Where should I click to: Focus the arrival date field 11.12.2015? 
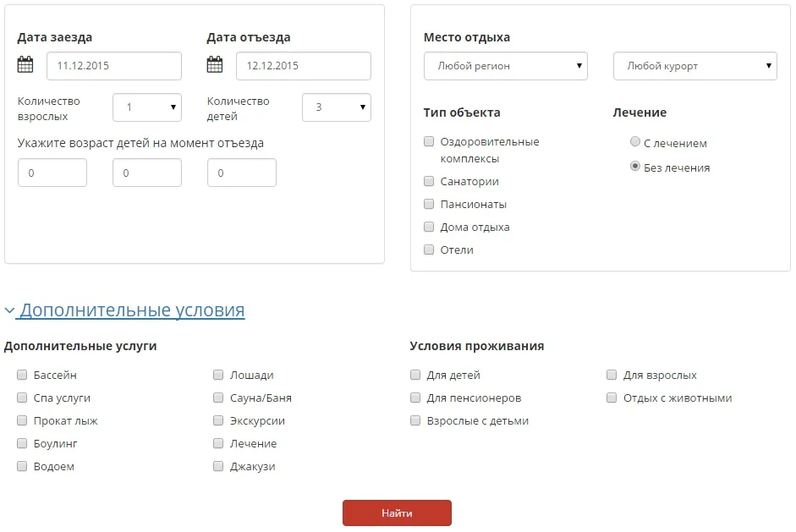pyautogui.click(x=114, y=66)
